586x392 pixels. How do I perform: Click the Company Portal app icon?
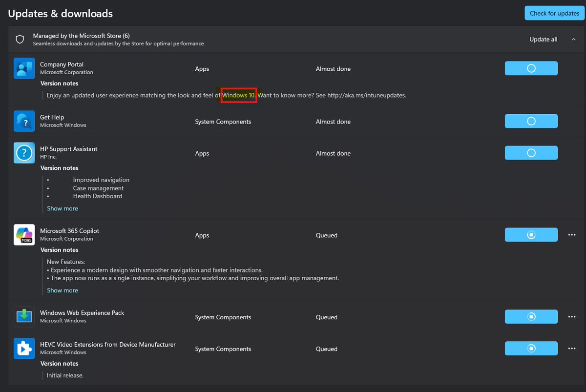[x=24, y=68]
